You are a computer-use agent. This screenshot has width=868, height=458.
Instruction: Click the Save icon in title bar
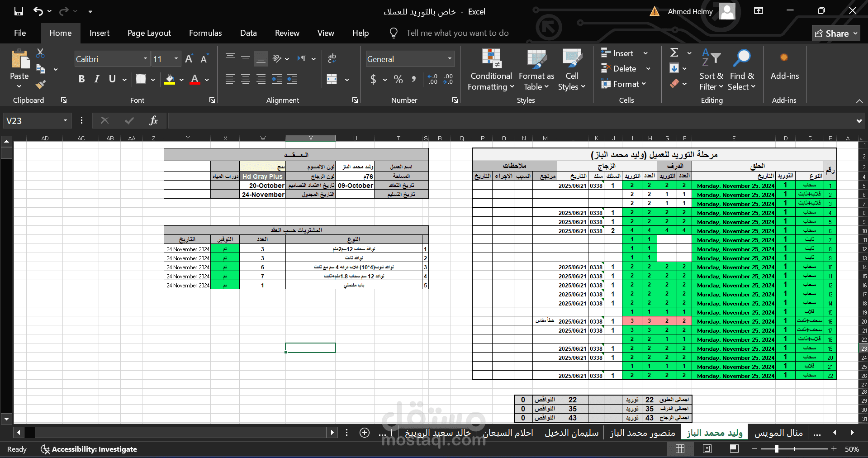coord(19,11)
